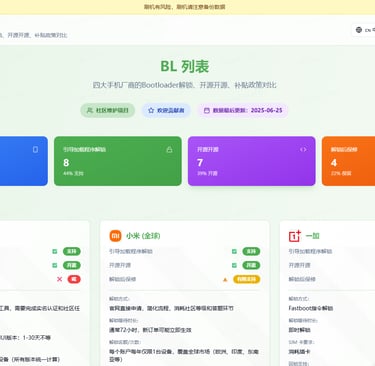Click OnePlus's 引导加载程序解锁 row label
The height and width of the screenshot is (366, 375).
310,251
